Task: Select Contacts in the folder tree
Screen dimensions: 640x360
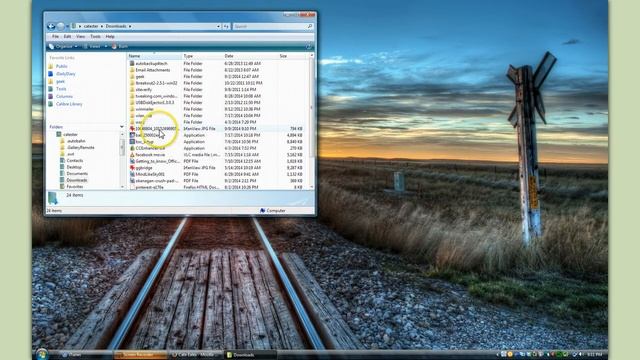Action: [x=75, y=160]
